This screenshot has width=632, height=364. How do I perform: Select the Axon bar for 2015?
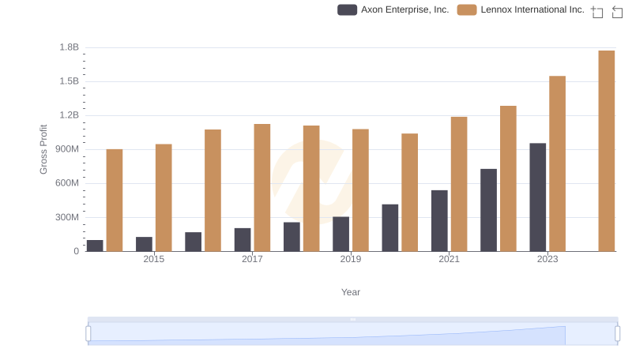pyautogui.click(x=144, y=244)
